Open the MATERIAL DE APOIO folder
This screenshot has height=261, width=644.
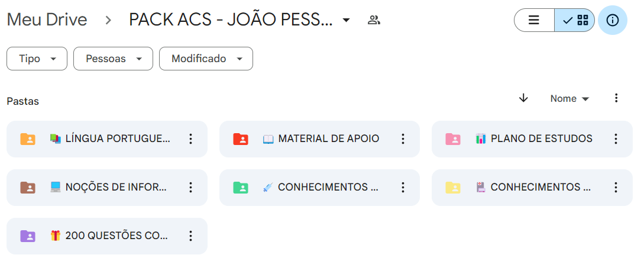[x=328, y=139]
